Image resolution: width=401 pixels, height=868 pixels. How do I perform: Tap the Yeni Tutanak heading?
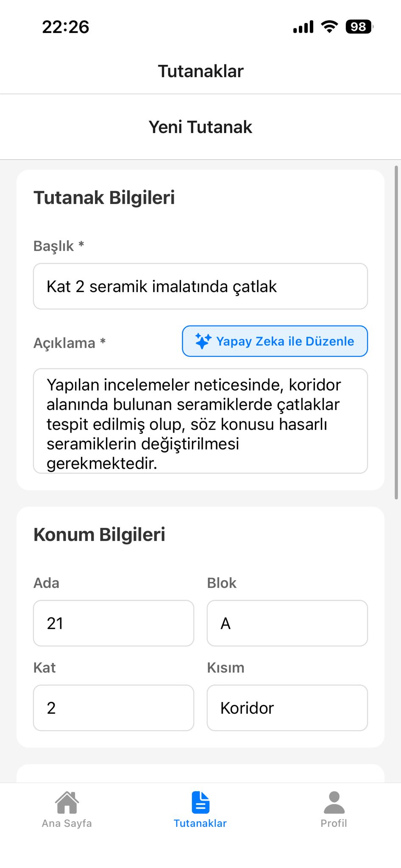pos(200,127)
